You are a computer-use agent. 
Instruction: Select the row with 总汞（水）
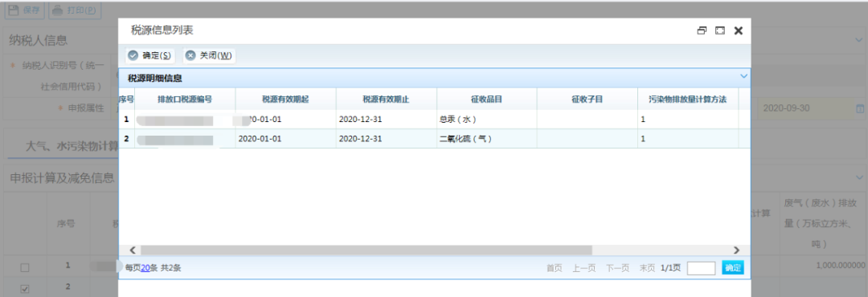(435, 119)
